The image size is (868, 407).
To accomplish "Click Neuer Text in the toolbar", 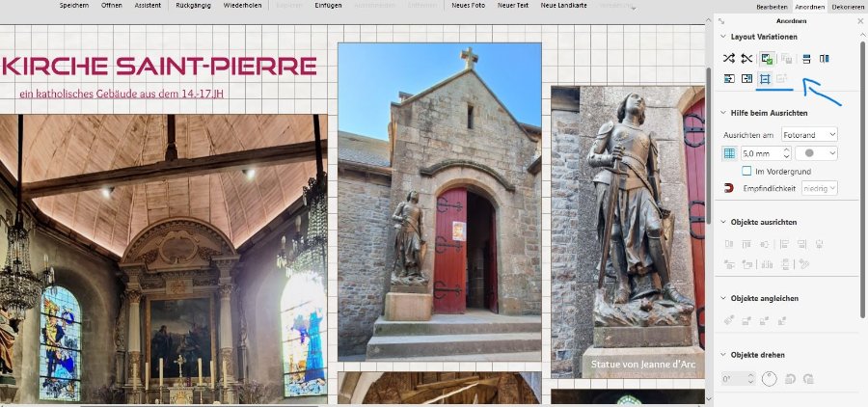I will click(x=513, y=6).
